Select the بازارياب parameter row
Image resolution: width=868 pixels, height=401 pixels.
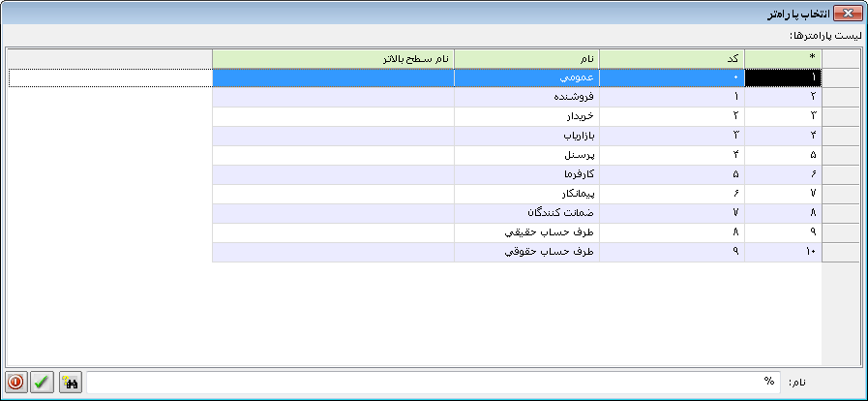(517, 136)
